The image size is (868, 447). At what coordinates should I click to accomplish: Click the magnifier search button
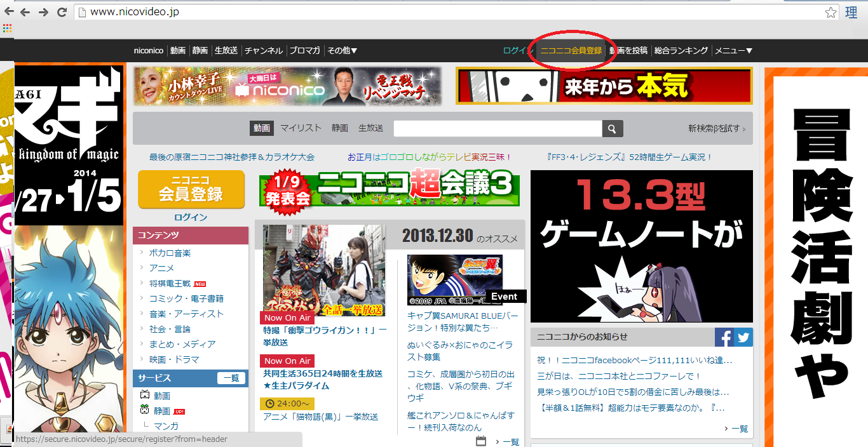[x=612, y=129]
